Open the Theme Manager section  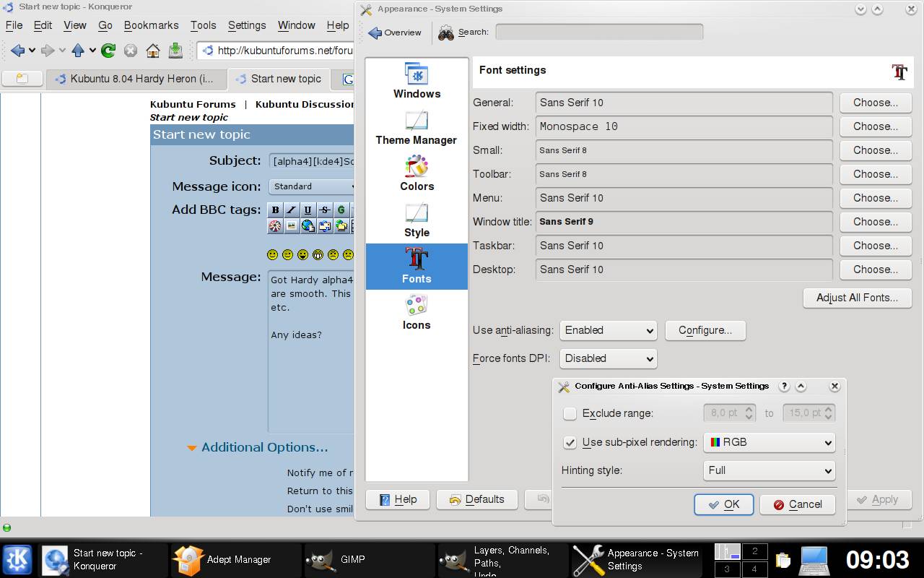(417, 127)
